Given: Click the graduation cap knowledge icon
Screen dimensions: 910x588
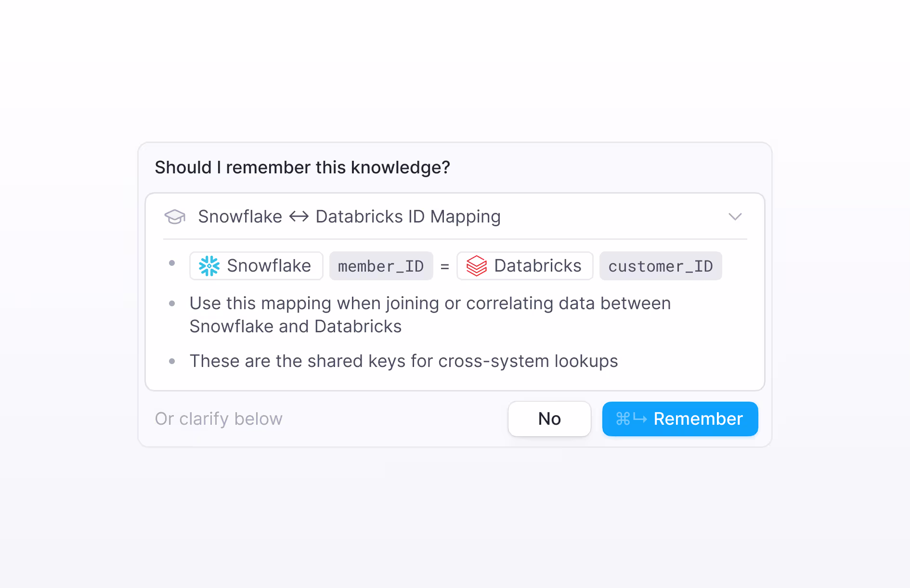Looking at the screenshot, I should click(x=175, y=217).
